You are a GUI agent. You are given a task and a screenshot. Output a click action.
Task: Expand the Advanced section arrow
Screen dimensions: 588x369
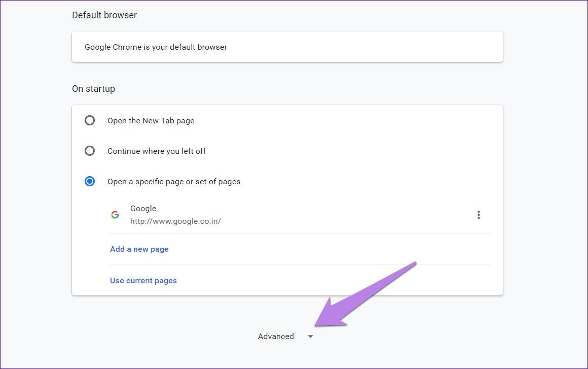310,337
